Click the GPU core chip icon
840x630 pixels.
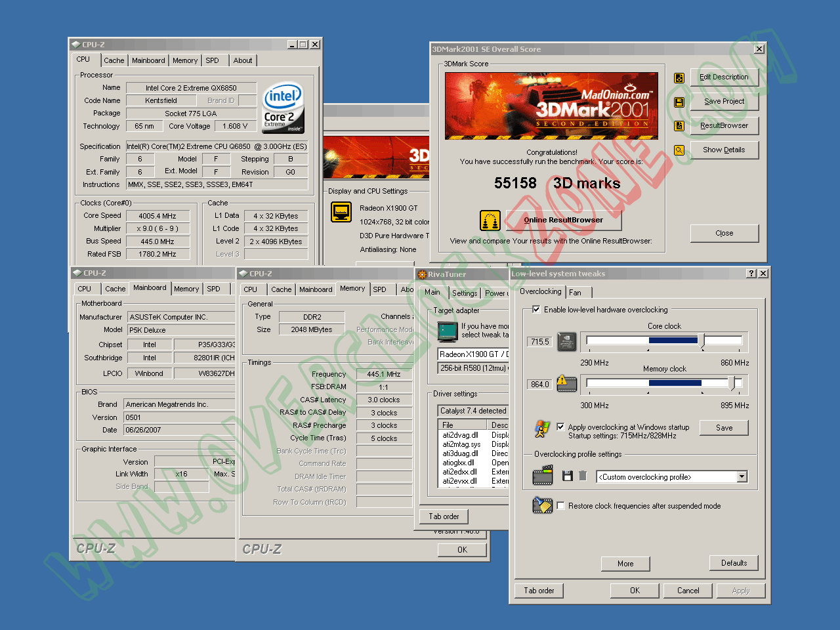pyautogui.click(x=566, y=341)
